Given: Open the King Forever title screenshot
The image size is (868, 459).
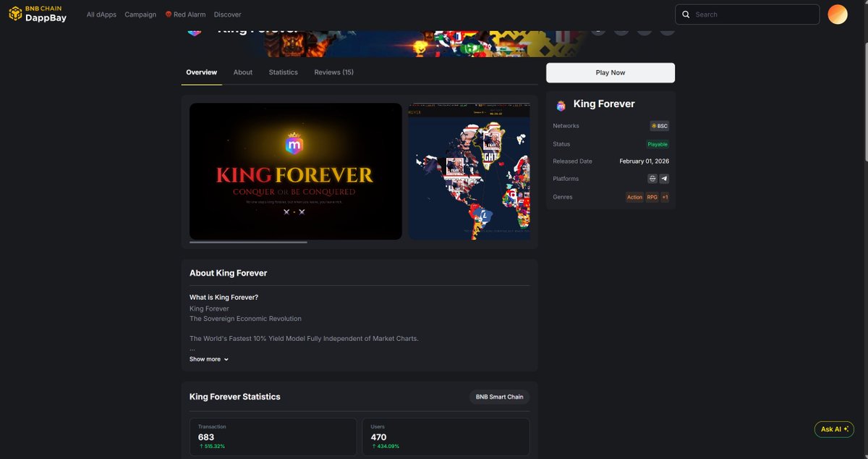Looking at the screenshot, I should click(x=296, y=171).
